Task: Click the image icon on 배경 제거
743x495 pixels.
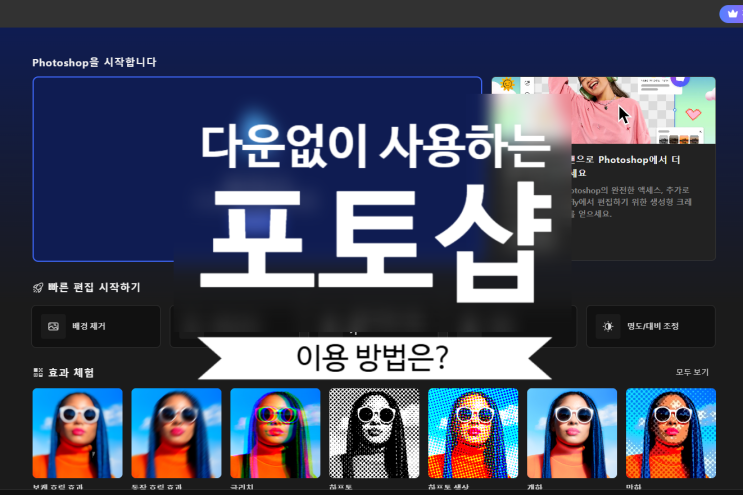Action: (53, 326)
